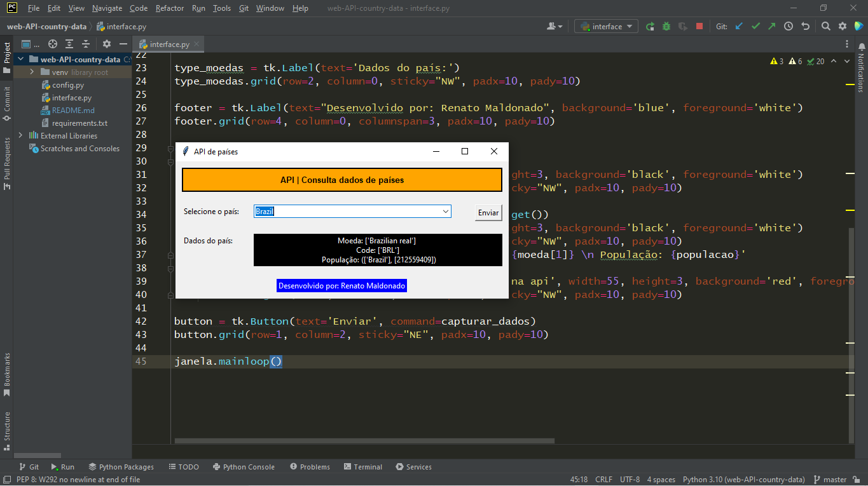The image size is (868, 486).
Task: Collapse all items in the Project panel
Action: pos(86,44)
